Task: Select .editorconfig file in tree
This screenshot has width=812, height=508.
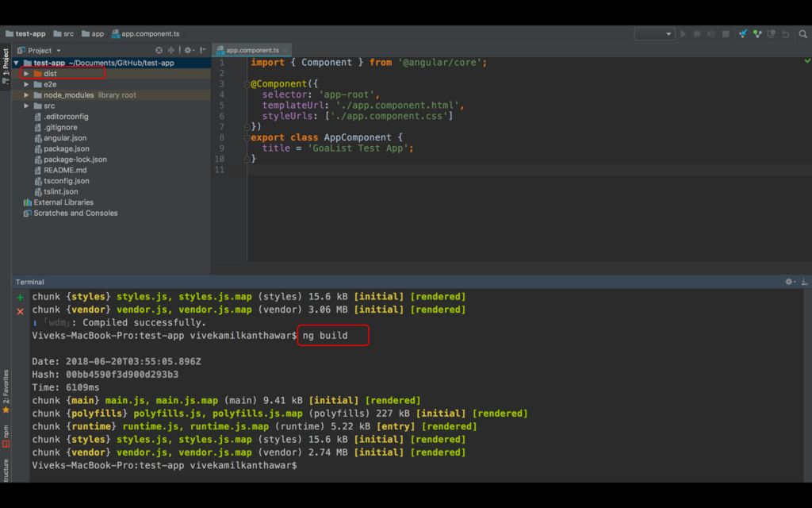Action: click(111, 117)
